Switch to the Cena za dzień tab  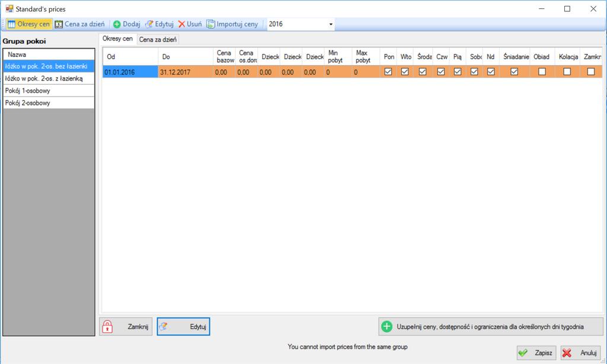coord(158,40)
